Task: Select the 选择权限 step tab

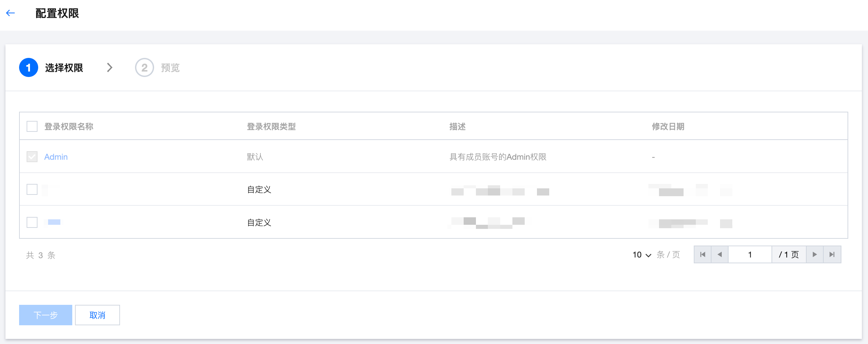Action: [64, 68]
